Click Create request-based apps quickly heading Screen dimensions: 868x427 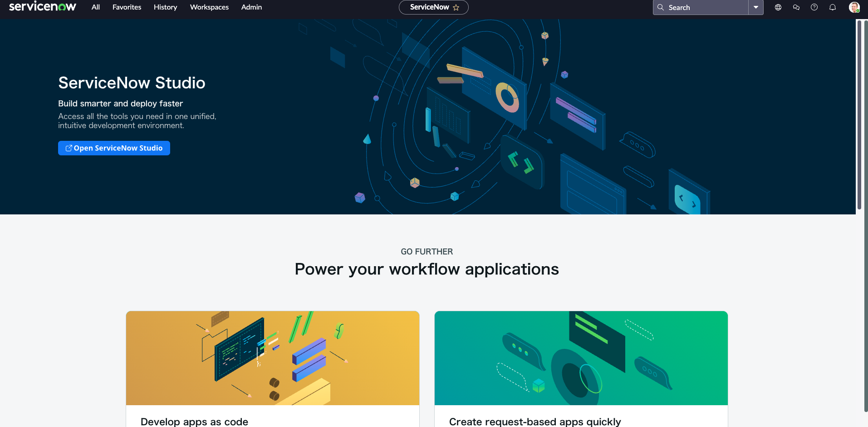535,422
